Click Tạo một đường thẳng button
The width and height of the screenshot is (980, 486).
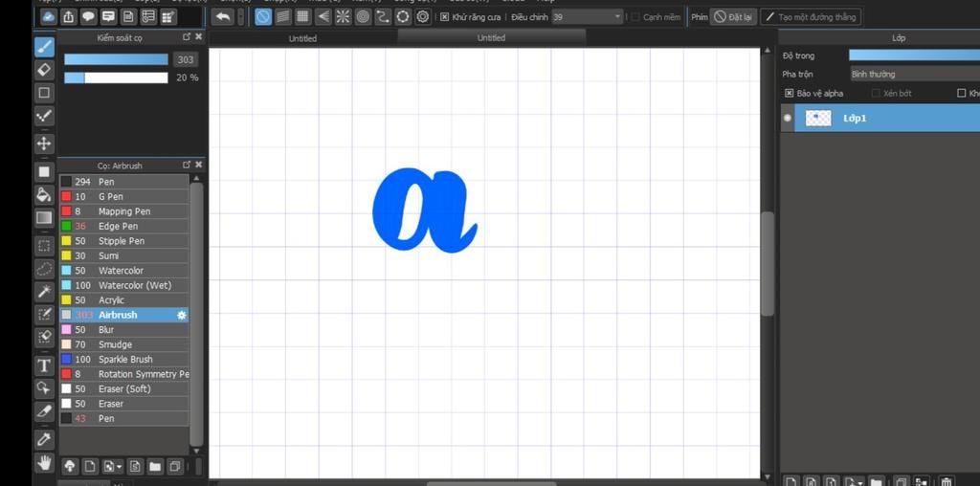tap(811, 17)
